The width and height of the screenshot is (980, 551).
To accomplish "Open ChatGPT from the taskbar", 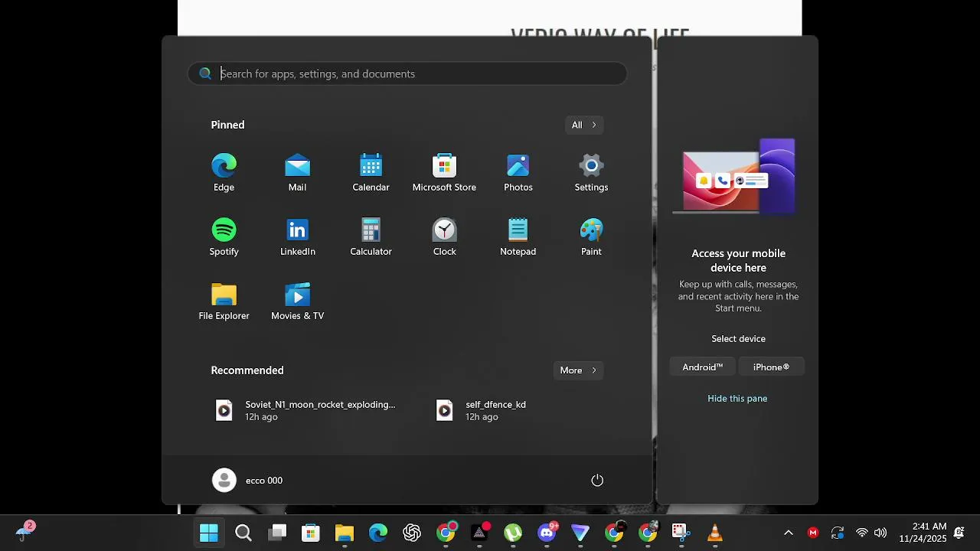I will pos(412,533).
